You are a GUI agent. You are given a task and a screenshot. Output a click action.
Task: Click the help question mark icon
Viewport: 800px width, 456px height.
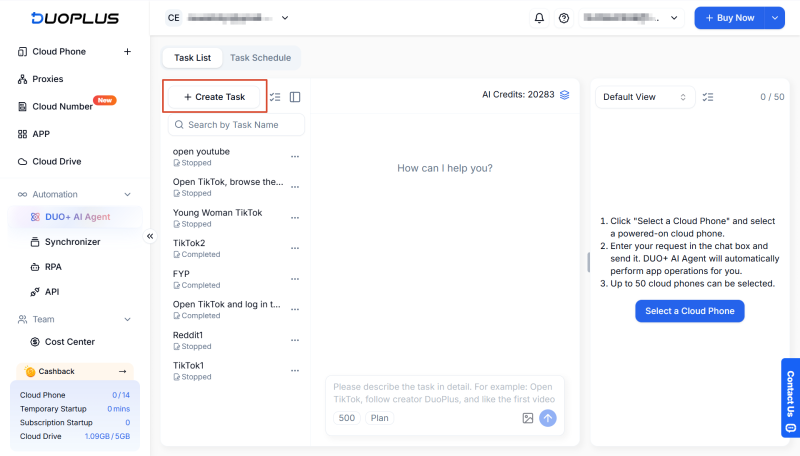click(x=564, y=18)
